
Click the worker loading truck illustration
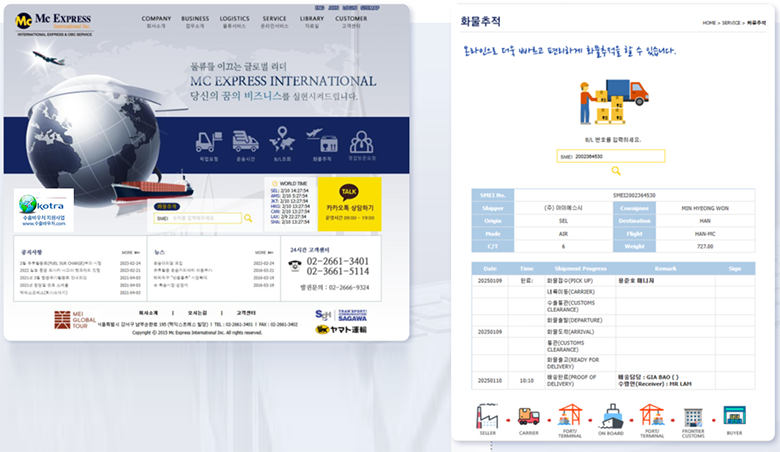[614, 101]
